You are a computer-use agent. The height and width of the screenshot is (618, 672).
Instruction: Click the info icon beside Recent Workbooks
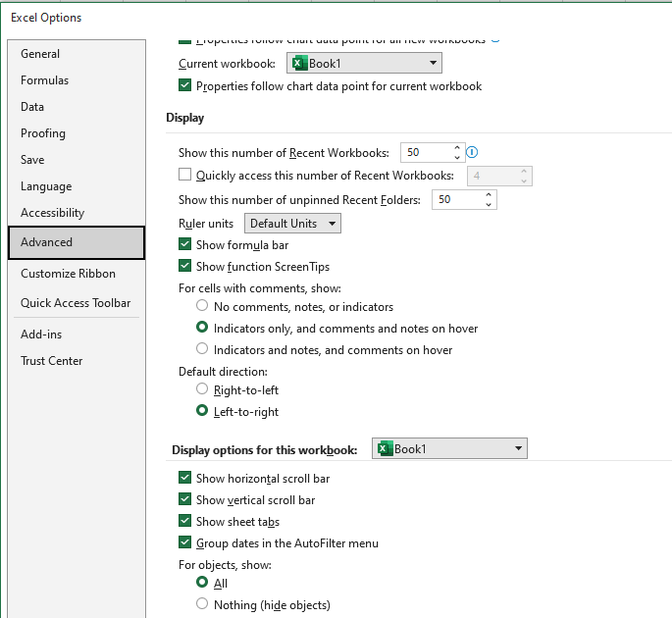(472, 152)
